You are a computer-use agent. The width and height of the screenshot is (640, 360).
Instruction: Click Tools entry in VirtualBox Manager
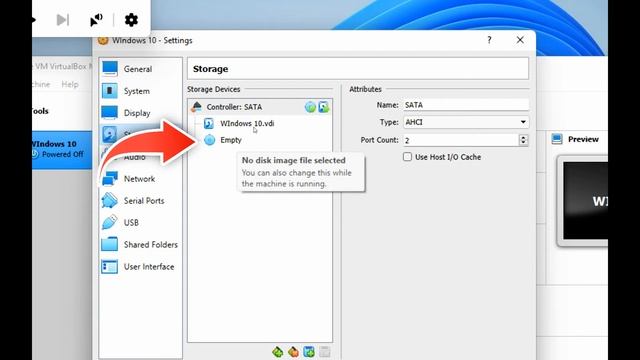(x=40, y=111)
